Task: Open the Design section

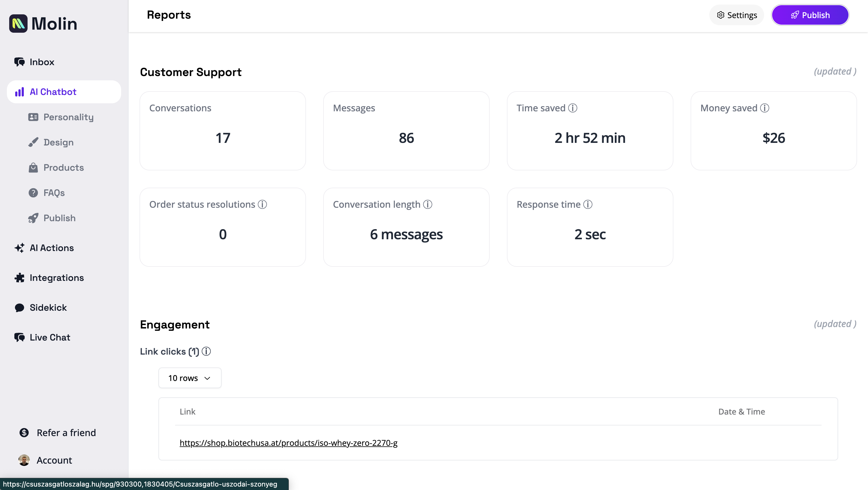Action: pyautogui.click(x=58, y=142)
